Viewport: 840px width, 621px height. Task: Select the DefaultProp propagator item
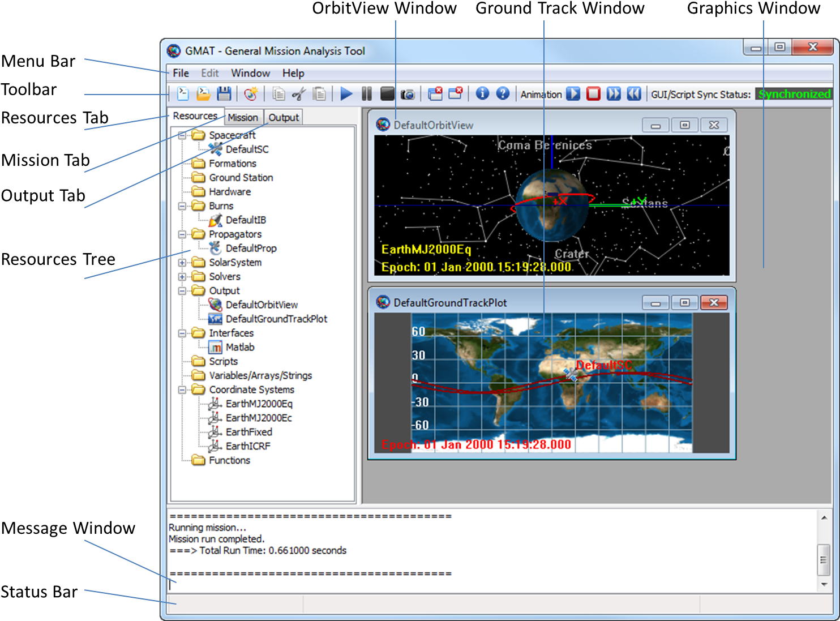[251, 249]
